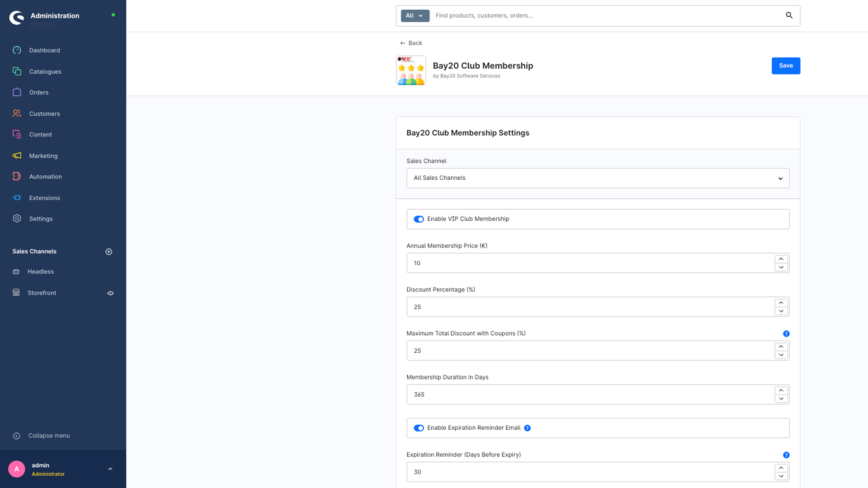The image size is (868, 488).
Task: Toggle Enable VIP Club Membership switch
Action: click(419, 219)
